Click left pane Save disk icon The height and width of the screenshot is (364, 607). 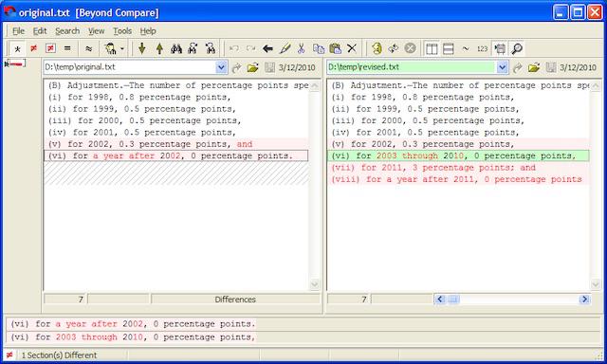(269, 67)
